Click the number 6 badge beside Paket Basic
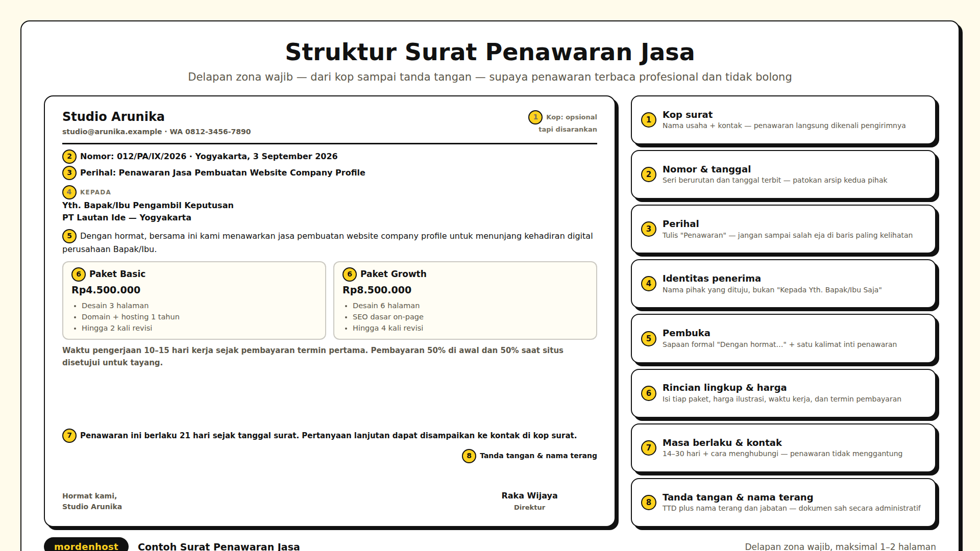 79,274
